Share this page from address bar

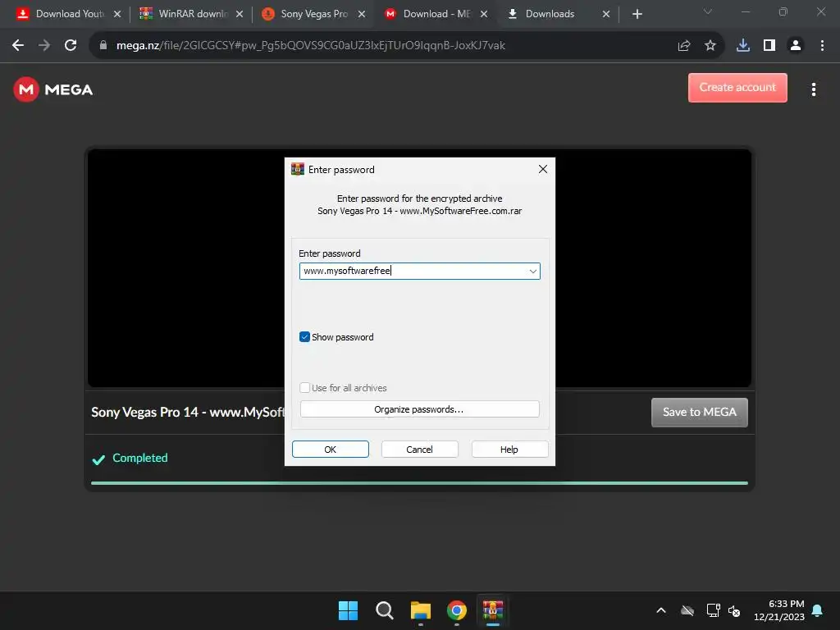683,46
